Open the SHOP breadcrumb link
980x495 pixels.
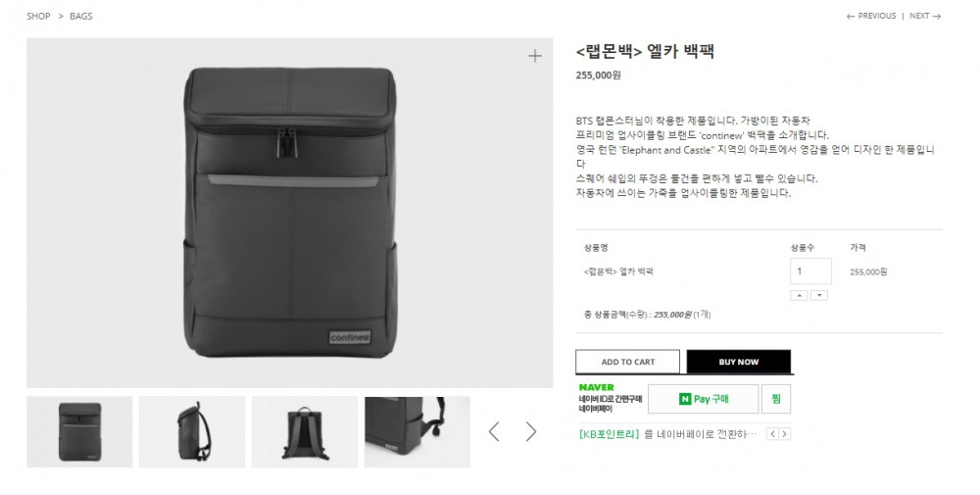coord(38,17)
